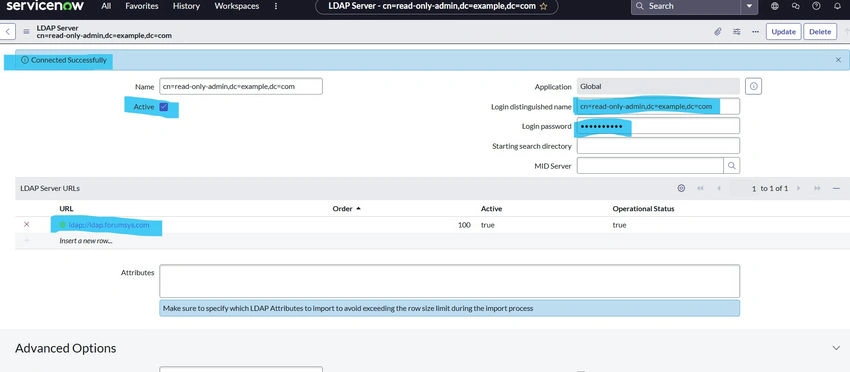Open the chat sidebar icon
Image resolution: width=850 pixels, height=372 pixels.
tap(795, 6)
